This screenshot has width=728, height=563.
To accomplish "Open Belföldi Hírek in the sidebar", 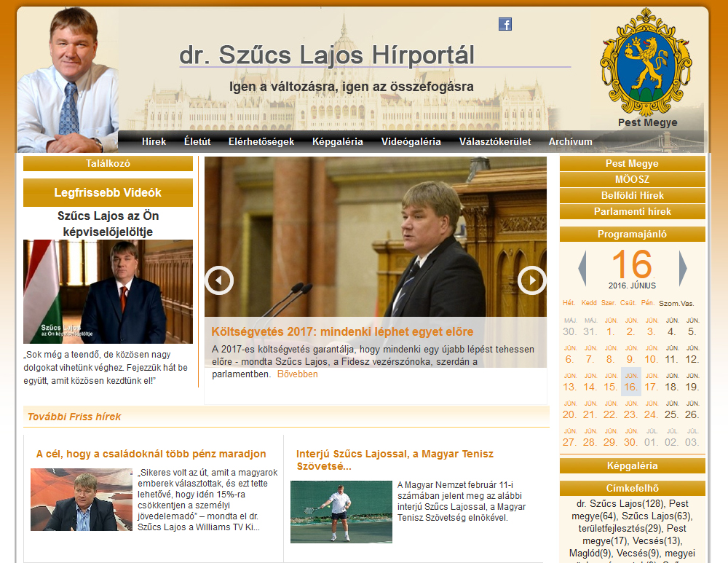I will click(631, 195).
